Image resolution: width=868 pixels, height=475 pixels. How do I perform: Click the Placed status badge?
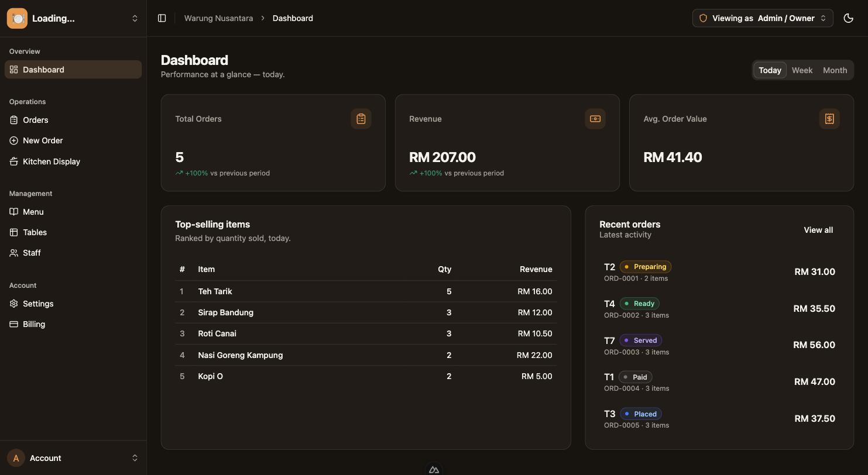[x=641, y=414]
